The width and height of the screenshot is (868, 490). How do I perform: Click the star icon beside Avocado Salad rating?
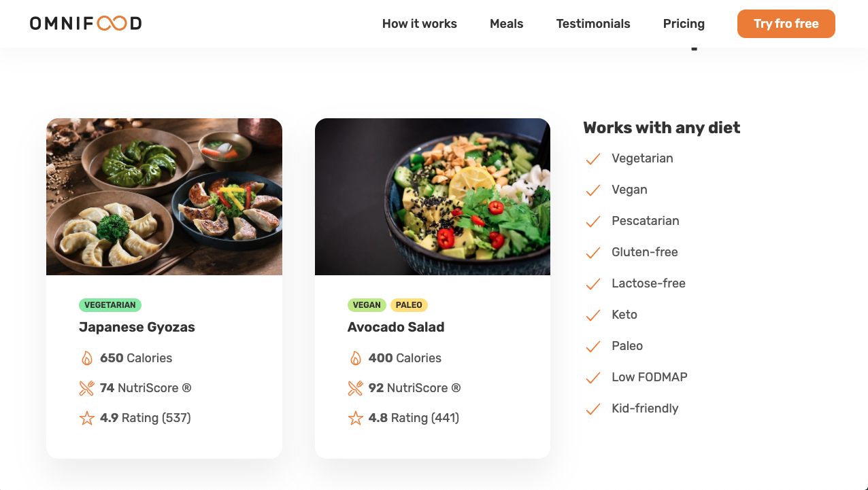(x=356, y=418)
